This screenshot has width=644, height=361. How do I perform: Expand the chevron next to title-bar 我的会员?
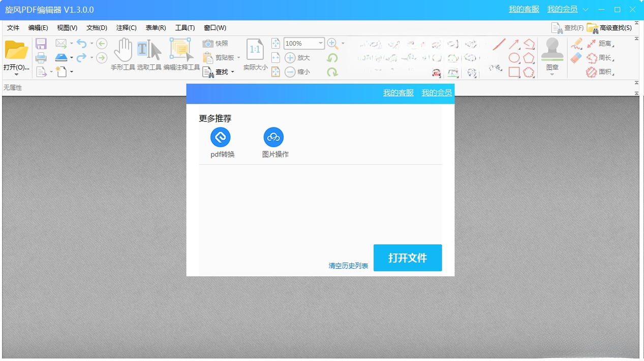tap(586, 10)
